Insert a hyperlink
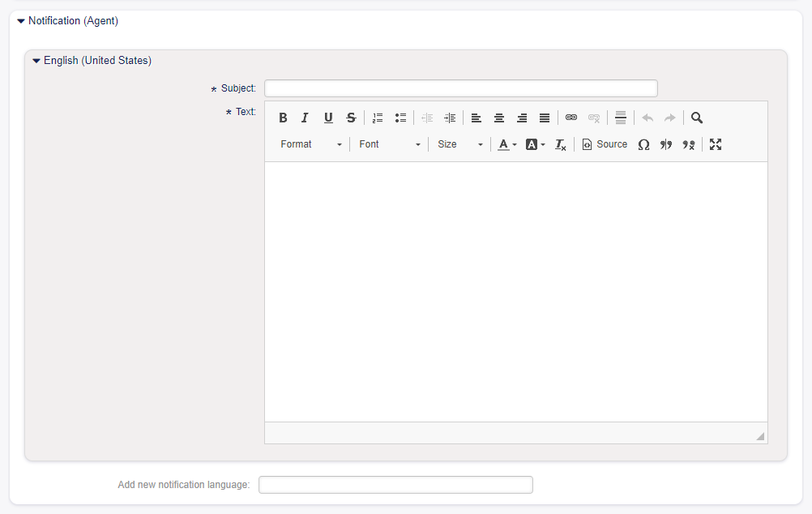812x514 pixels. coord(571,118)
